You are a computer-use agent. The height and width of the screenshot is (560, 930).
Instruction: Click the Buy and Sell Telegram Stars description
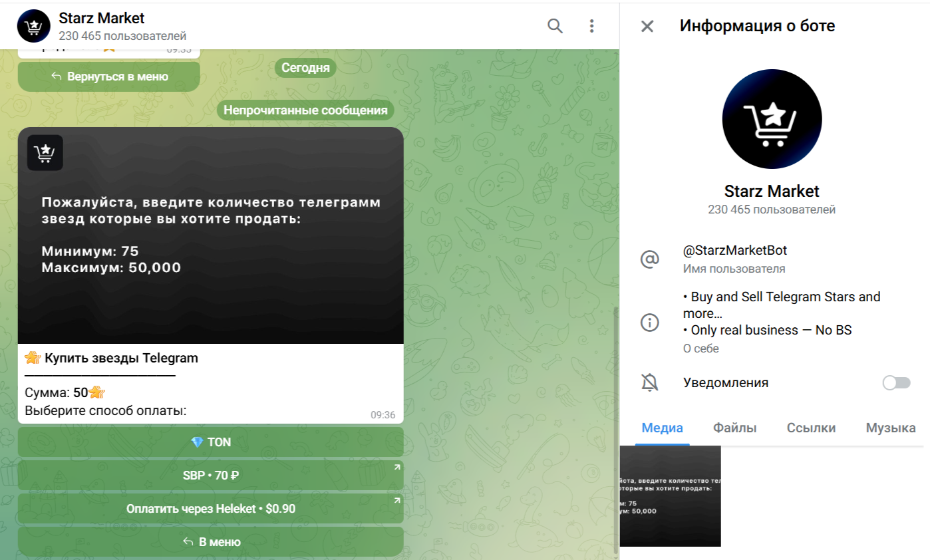782,305
